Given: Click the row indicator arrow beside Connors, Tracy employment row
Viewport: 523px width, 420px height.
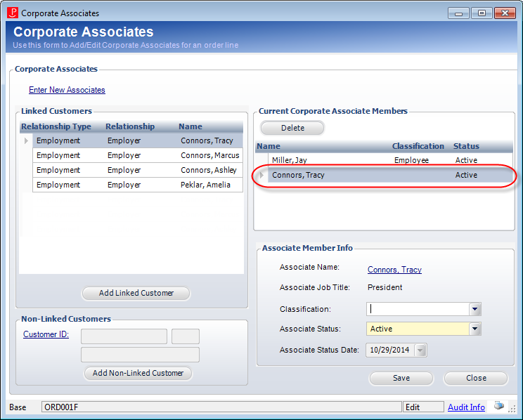Looking at the screenshot, I should tap(26, 140).
